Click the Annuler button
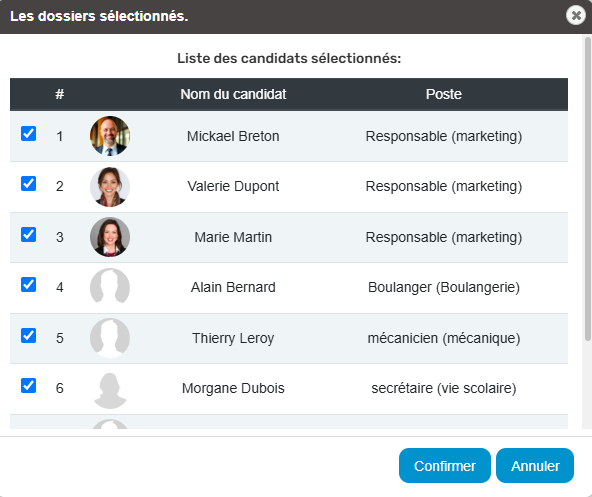This screenshot has width=592, height=497. click(x=535, y=466)
